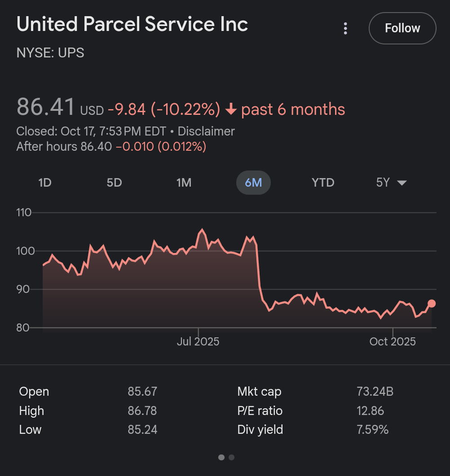Select the first pagination dot below stats
Viewport: 450px width, 476px height.
click(x=221, y=458)
